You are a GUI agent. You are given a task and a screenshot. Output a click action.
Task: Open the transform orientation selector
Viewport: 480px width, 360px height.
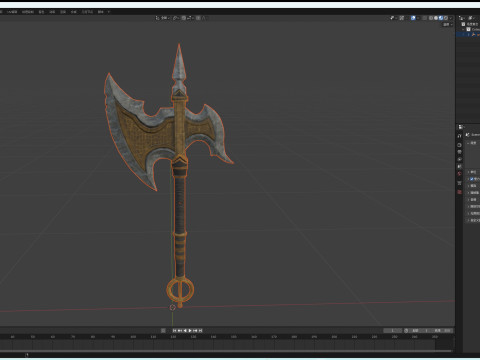click(162, 18)
